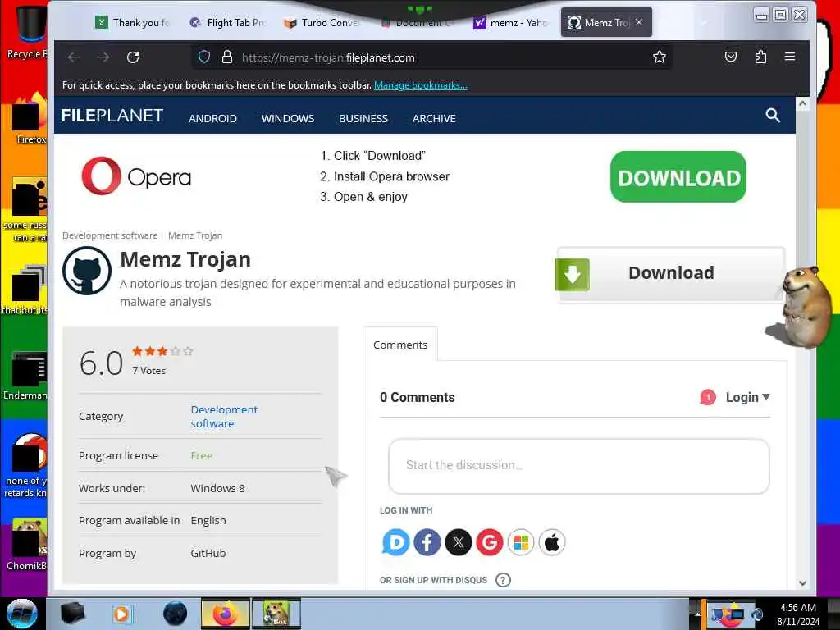The image size is (840, 630).
Task: Click the 'English' language value
Action: pyautogui.click(x=208, y=520)
